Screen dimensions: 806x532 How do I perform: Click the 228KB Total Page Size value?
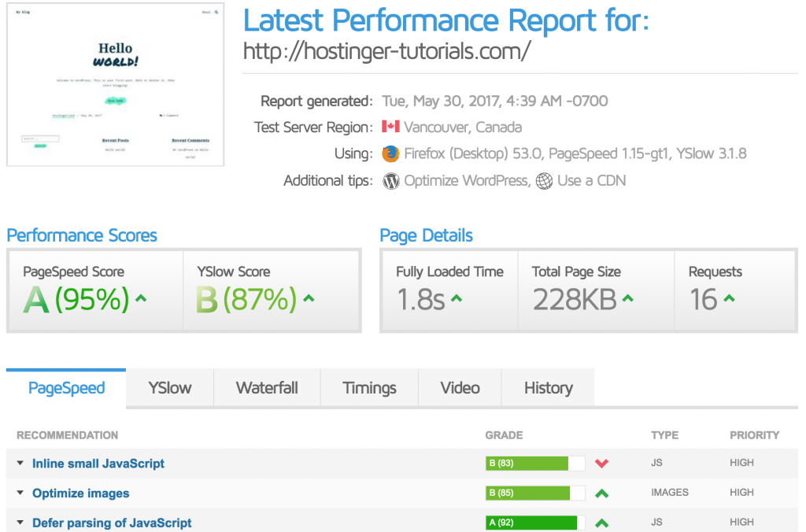(574, 299)
